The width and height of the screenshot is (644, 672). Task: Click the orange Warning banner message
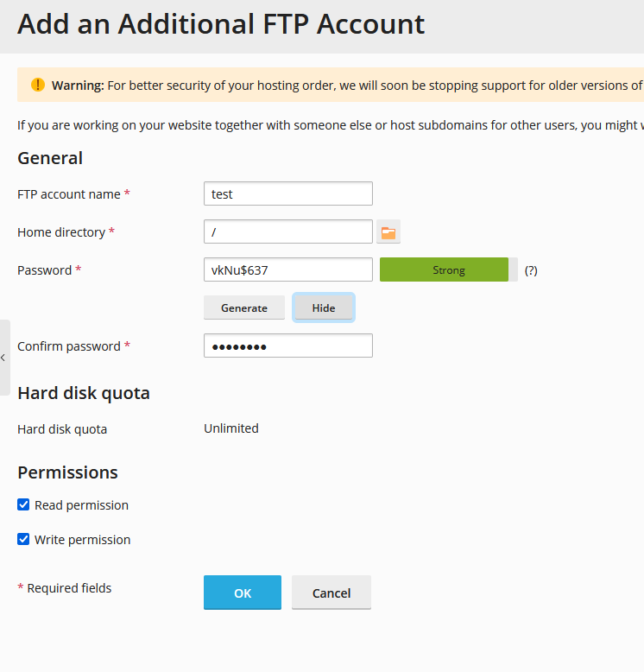pos(345,85)
